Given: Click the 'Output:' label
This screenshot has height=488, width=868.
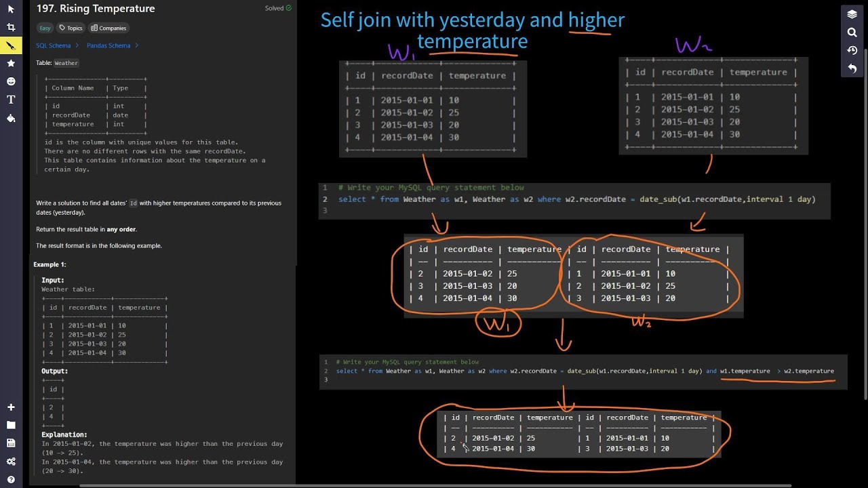Looking at the screenshot, I should point(55,371).
